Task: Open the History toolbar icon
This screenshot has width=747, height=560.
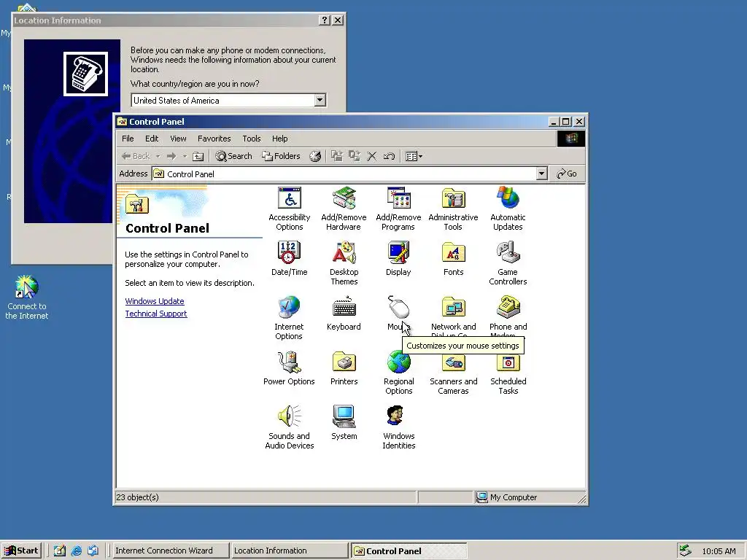Action: (315, 156)
